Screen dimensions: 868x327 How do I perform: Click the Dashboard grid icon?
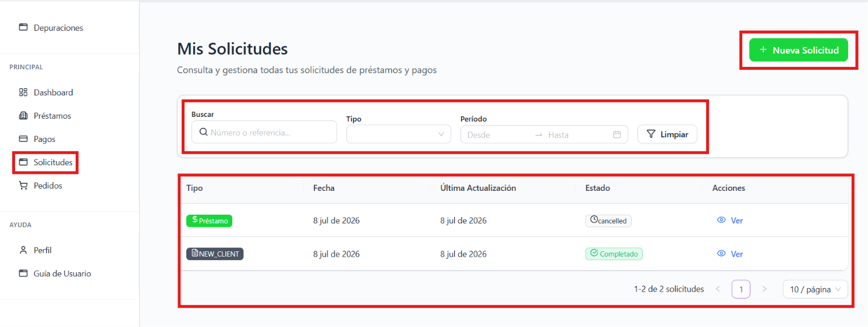pyautogui.click(x=23, y=92)
